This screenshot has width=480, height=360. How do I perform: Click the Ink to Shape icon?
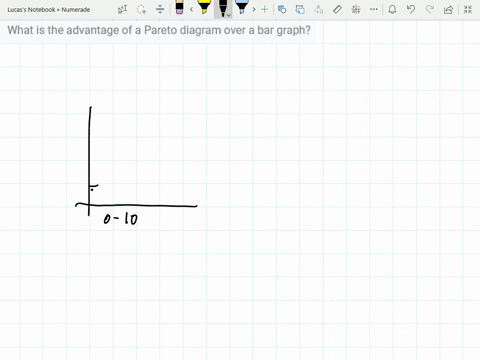(x=300, y=9)
